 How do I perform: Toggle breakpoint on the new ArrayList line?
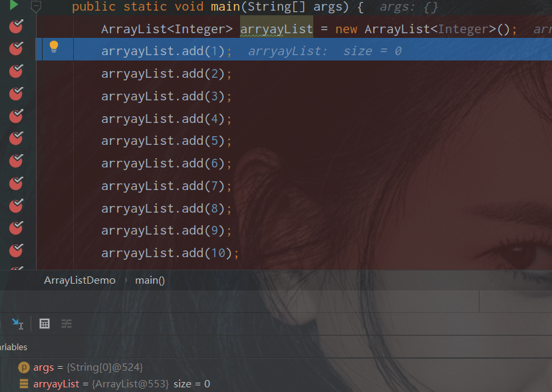pyautogui.click(x=16, y=27)
